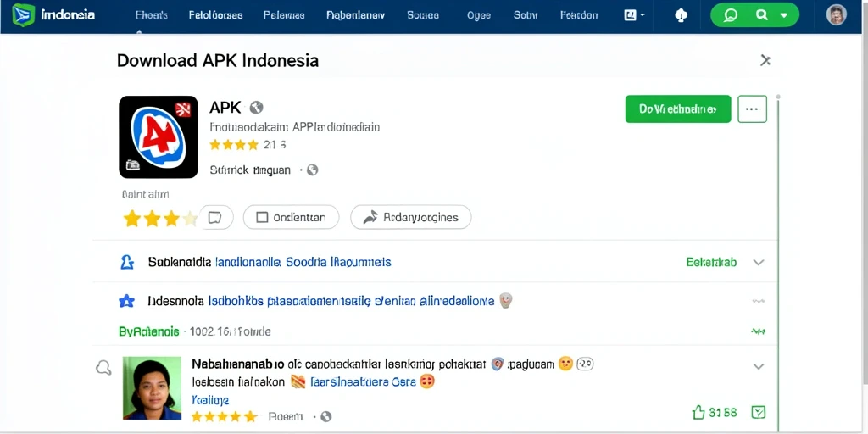The image size is (868, 434).
Task: Open the 'ByAdienois' green author link
Action: tap(149, 331)
